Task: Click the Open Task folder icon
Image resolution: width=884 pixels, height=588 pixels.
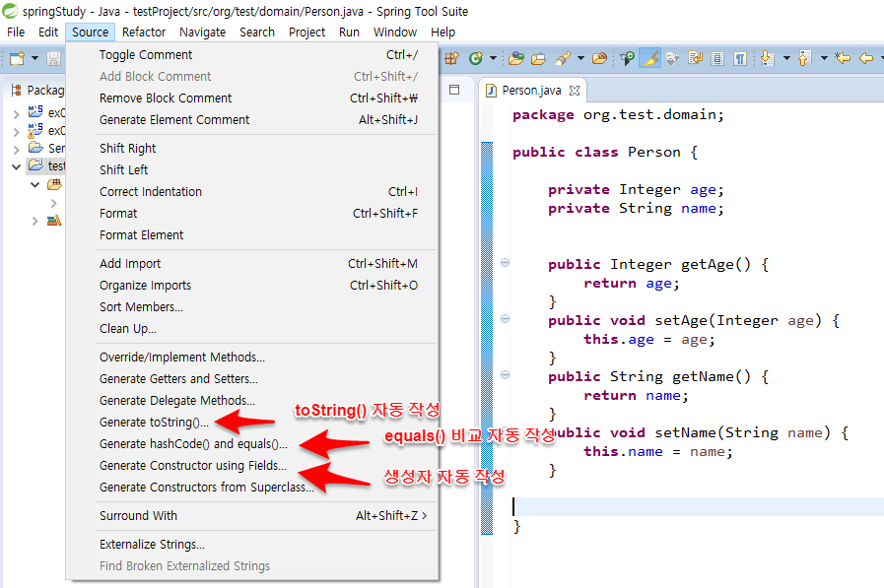Action: point(538,58)
